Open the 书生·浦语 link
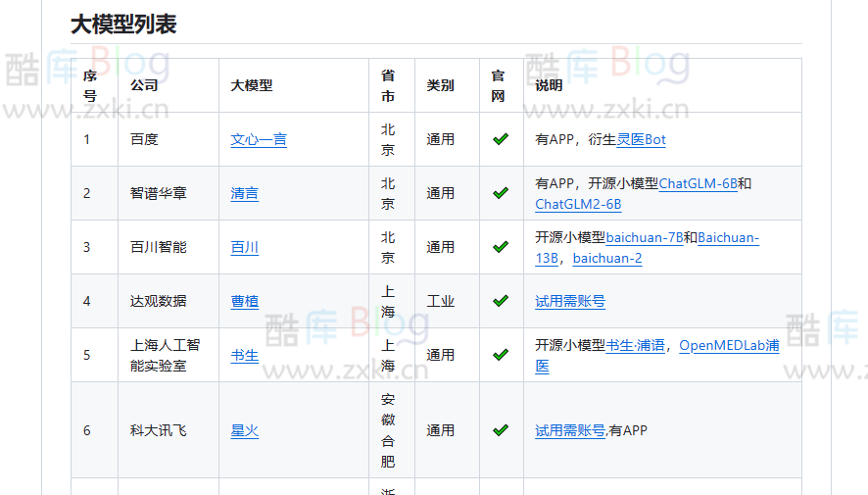The width and height of the screenshot is (868, 495). (636, 345)
